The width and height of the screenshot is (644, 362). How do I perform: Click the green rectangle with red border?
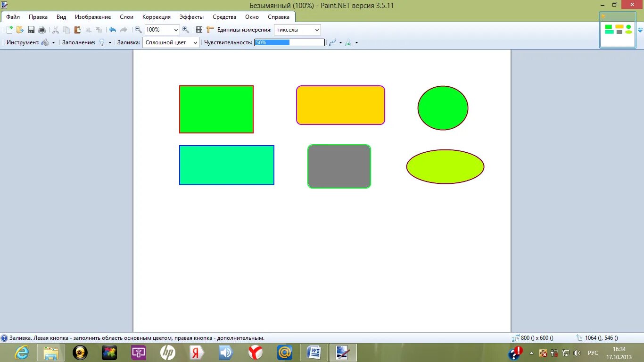click(x=216, y=109)
